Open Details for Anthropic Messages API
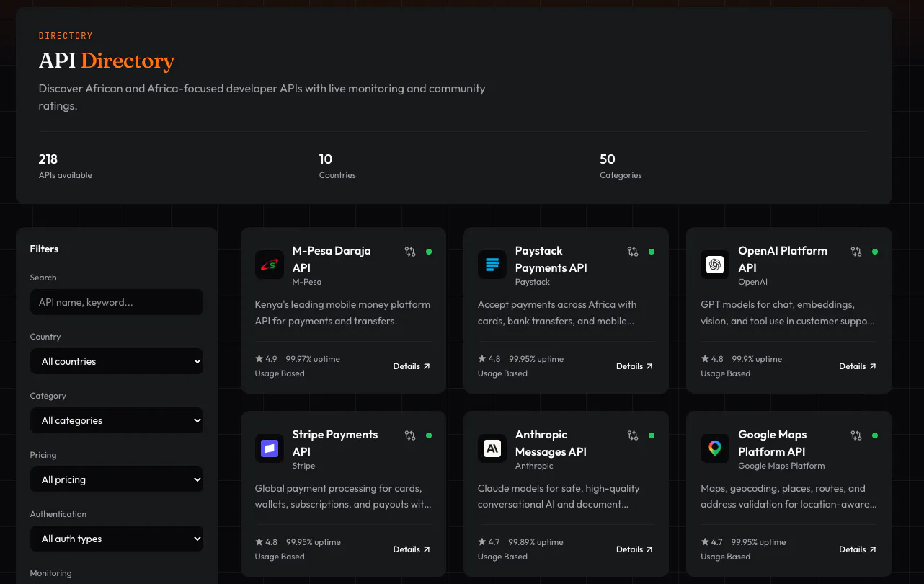 click(634, 549)
